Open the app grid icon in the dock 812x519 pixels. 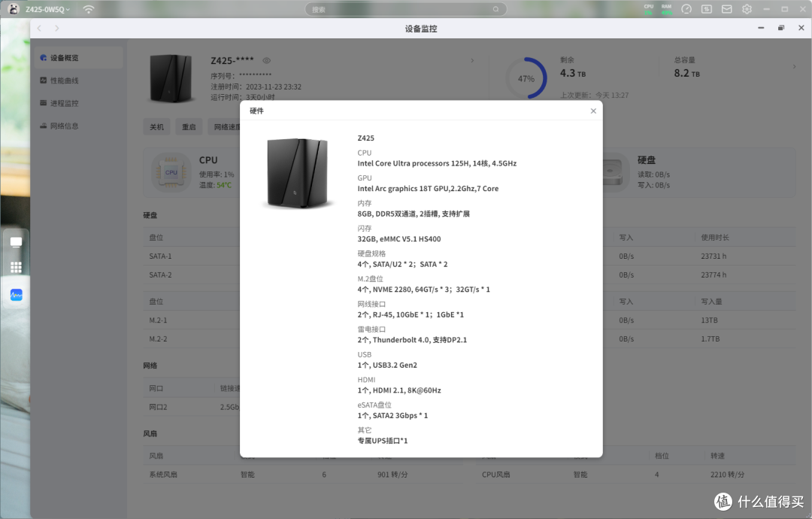pos(16,267)
